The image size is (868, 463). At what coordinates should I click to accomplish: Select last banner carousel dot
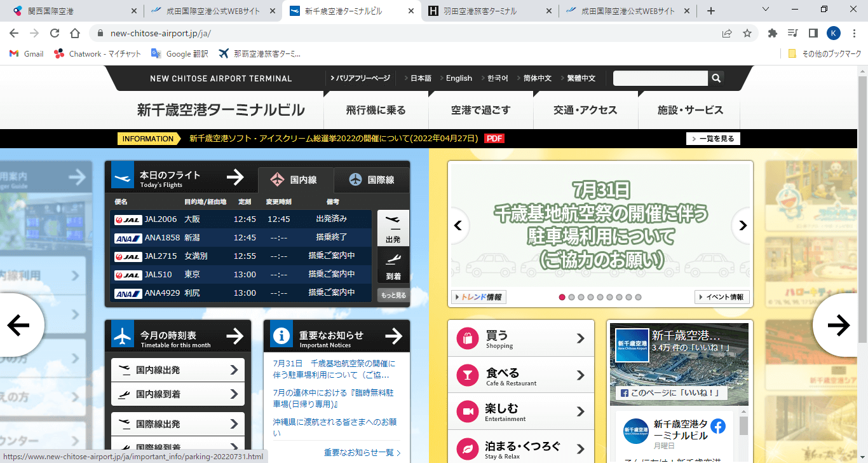click(x=639, y=297)
